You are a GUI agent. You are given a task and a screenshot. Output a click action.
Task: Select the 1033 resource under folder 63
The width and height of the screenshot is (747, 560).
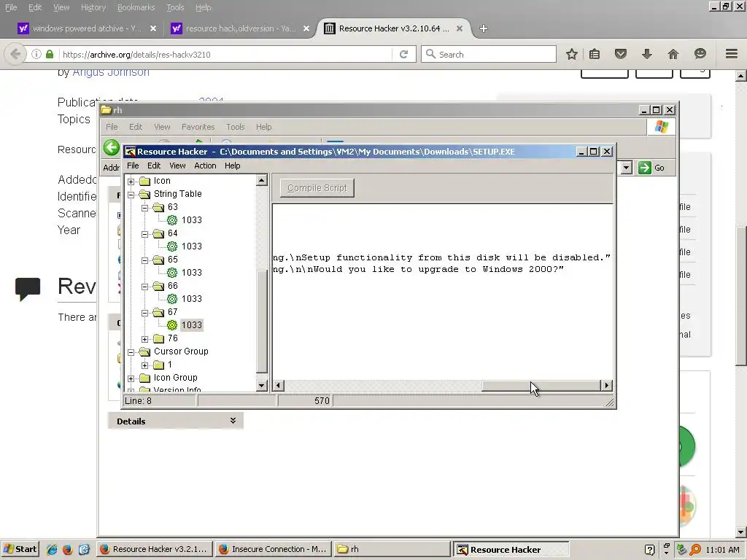[x=192, y=220]
